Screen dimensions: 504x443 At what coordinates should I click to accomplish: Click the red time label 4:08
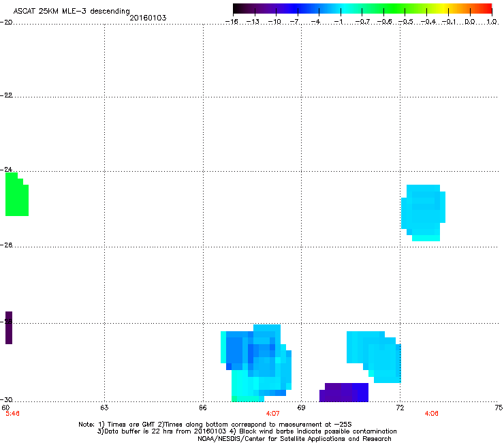431,414
